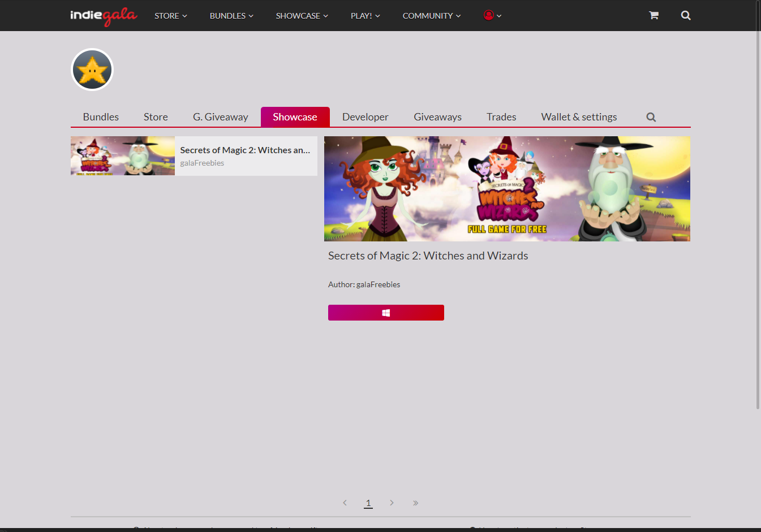Screen dimensions: 761x532
Task: Select the Showcase tab
Action: pos(295,117)
